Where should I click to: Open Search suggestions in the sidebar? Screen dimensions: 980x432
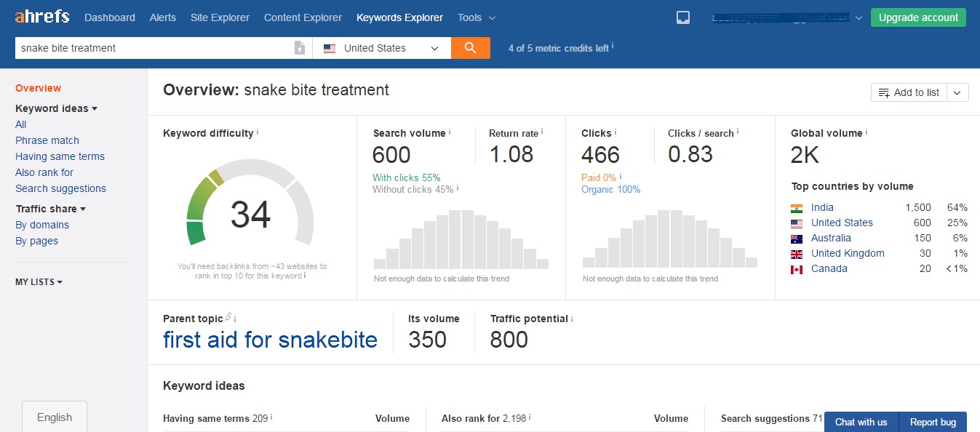(60, 188)
